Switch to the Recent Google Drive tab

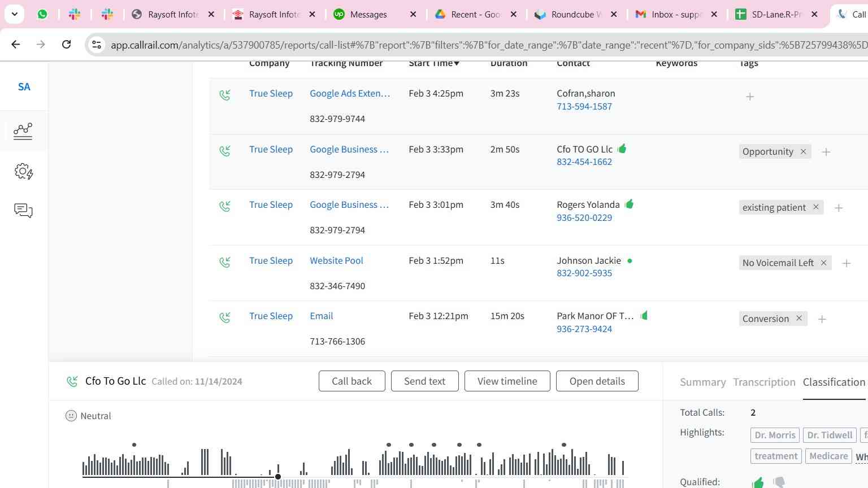coord(476,14)
